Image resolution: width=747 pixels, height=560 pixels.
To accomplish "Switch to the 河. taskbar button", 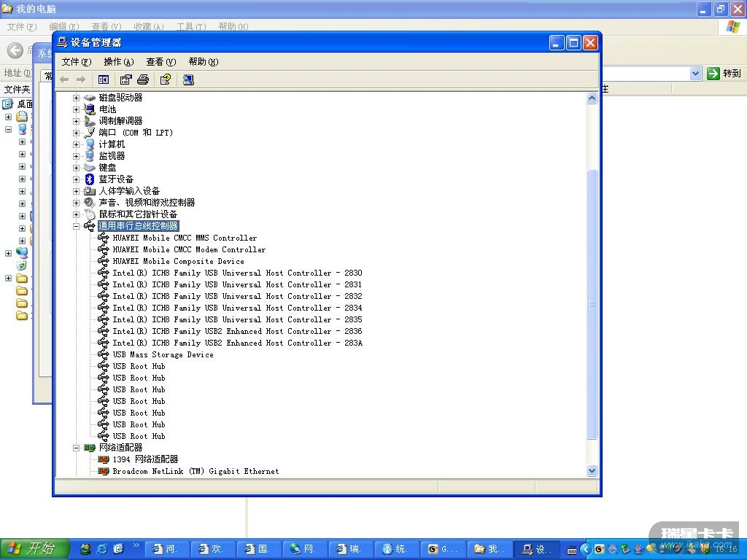I will tap(166, 550).
